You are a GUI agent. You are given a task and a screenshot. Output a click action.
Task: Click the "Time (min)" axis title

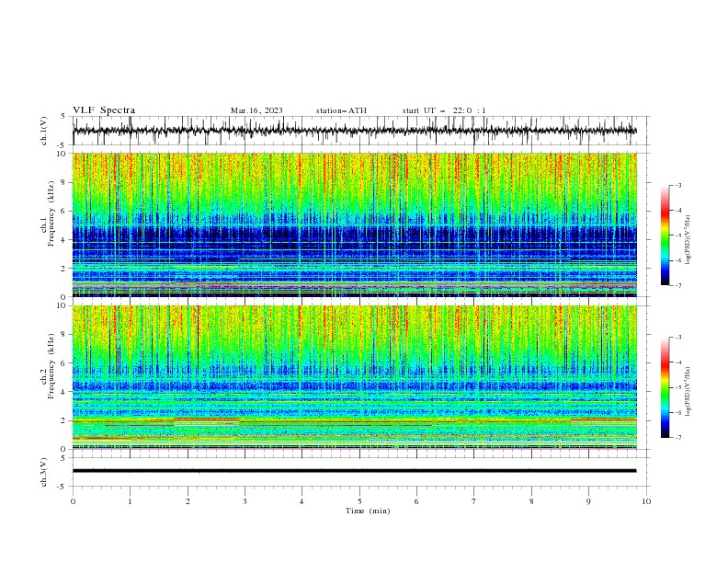368,511
